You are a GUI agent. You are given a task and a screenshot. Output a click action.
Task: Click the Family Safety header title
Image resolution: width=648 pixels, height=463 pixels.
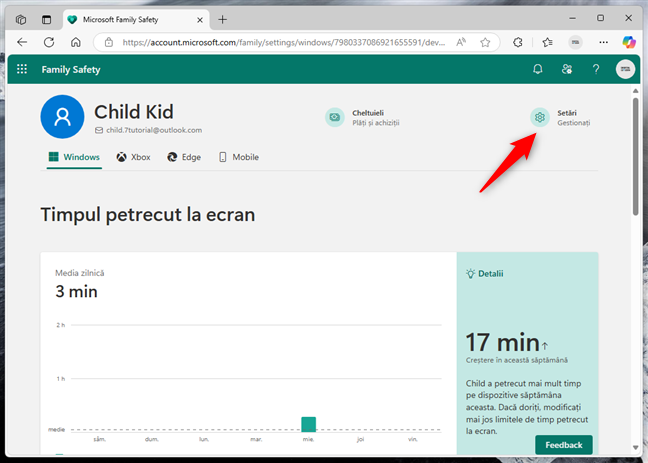[71, 69]
